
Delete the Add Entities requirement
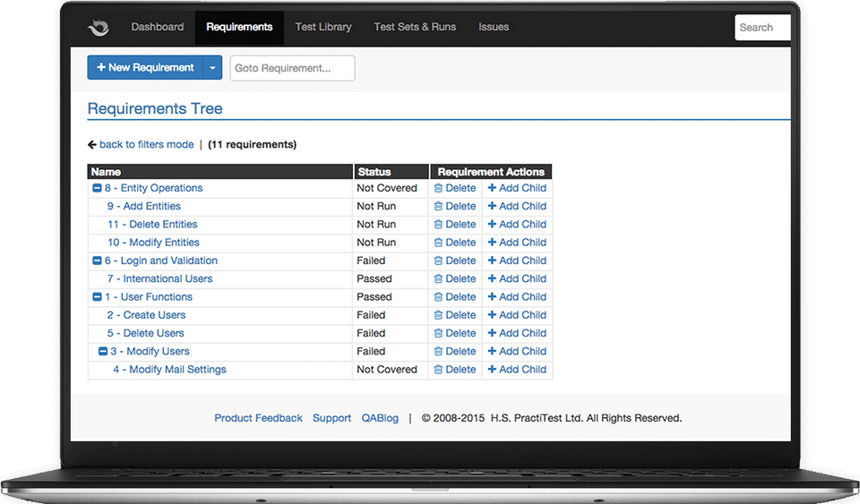pyautogui.click(x=455, y=206)
